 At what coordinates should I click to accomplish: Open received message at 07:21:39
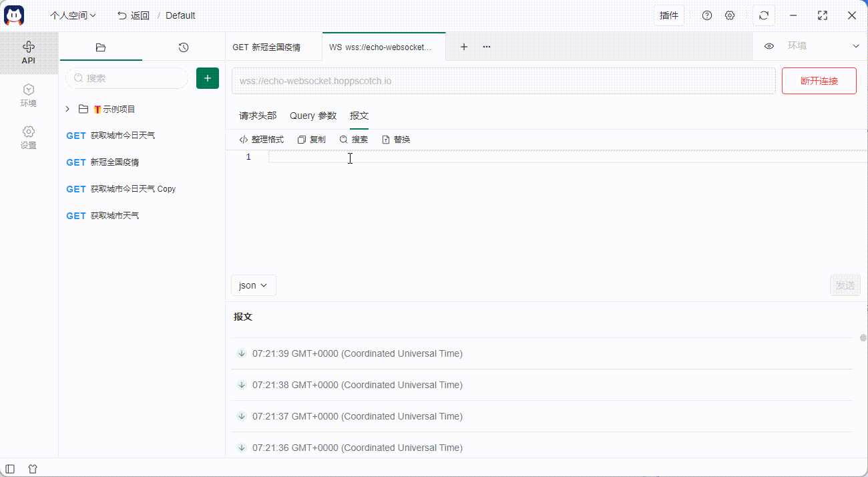[542, 353]
